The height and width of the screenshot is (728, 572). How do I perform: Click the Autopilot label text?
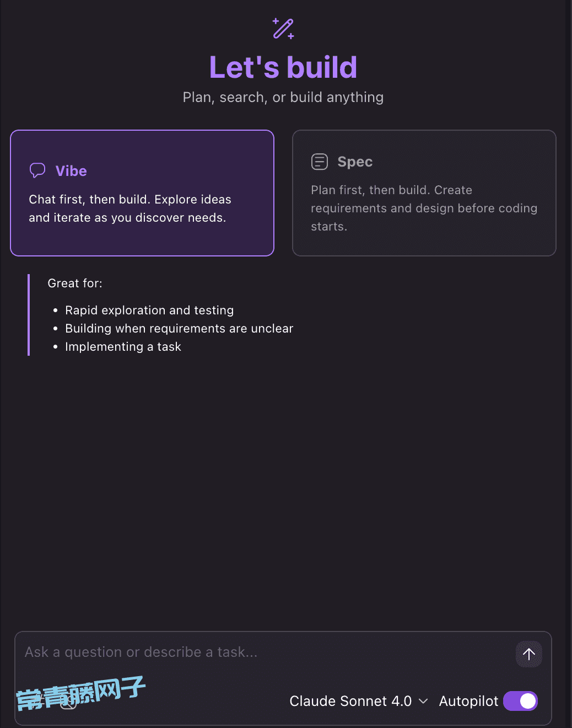pyautogui.click(x=468, y=701)
